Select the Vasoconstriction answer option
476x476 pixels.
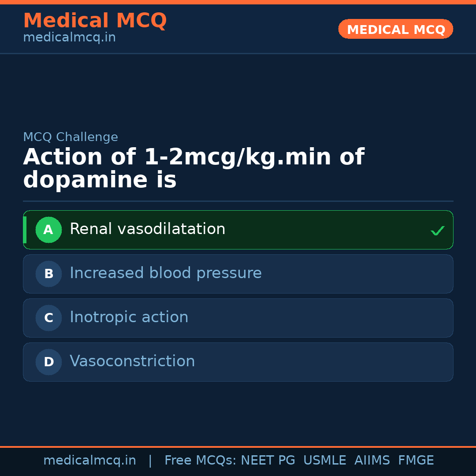coord(132,361)
